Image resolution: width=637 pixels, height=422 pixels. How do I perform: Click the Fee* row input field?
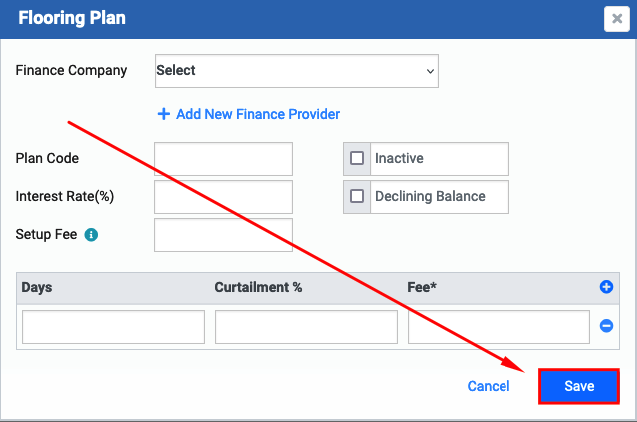[499, 327]
